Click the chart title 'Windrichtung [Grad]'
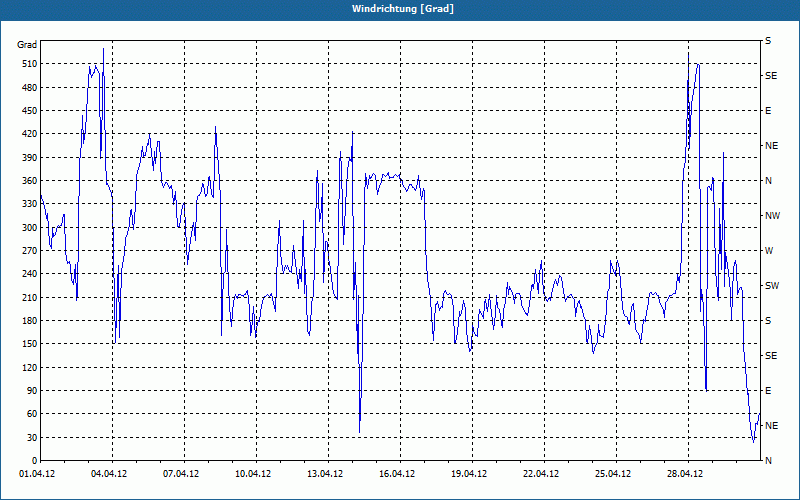The width and height of the screenshot is (800, 500). pos(403,9)
